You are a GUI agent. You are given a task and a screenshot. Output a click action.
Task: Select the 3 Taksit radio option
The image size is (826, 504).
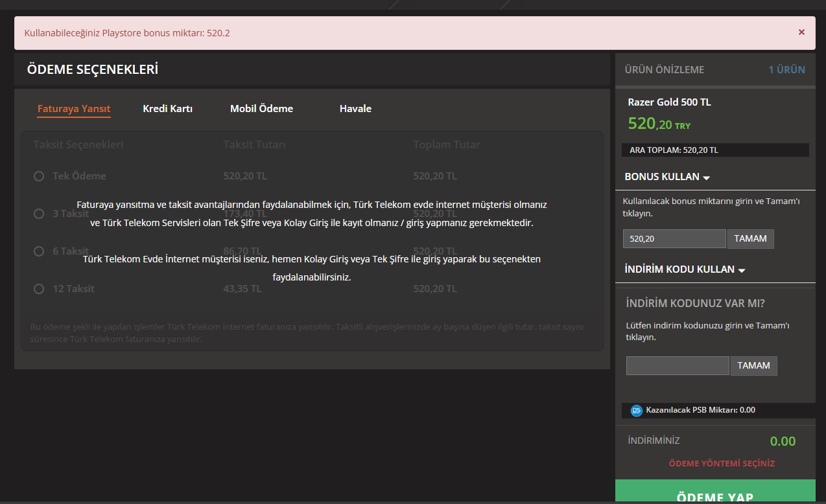(x=39, y=214)
